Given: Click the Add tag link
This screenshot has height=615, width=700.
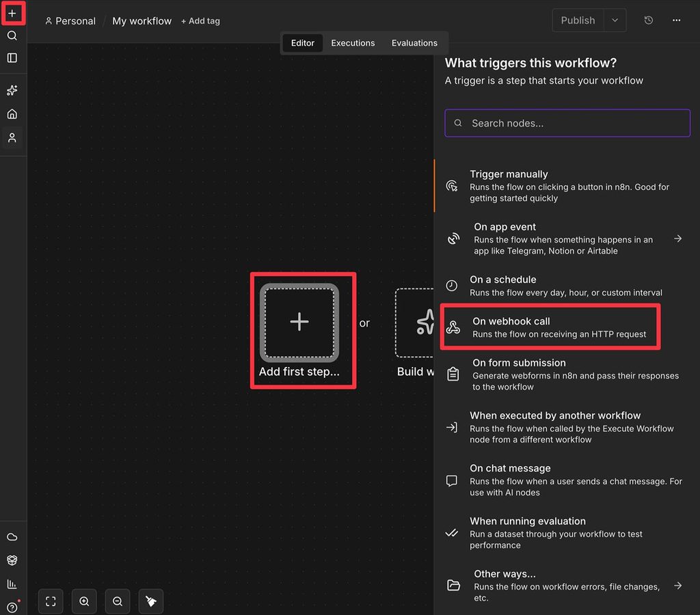Looking at the screenshot, I should pyautogui.click(x=200, y=21).
